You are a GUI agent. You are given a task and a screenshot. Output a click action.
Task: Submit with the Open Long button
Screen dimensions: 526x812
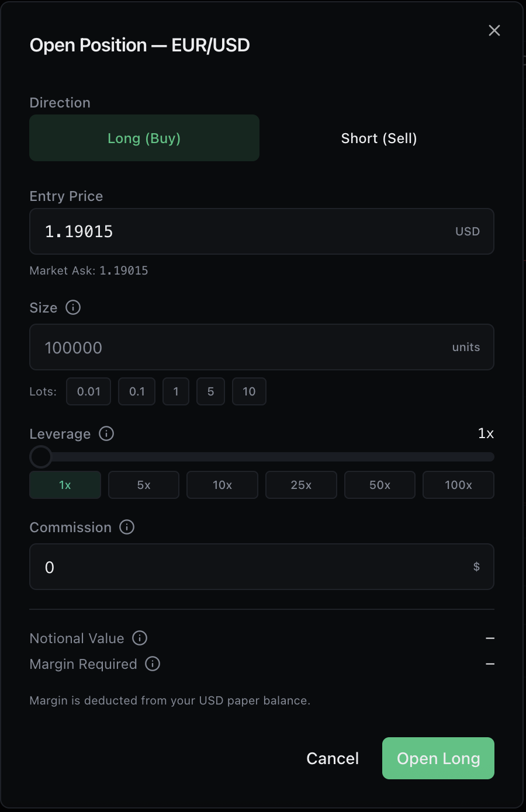[438, 758]
